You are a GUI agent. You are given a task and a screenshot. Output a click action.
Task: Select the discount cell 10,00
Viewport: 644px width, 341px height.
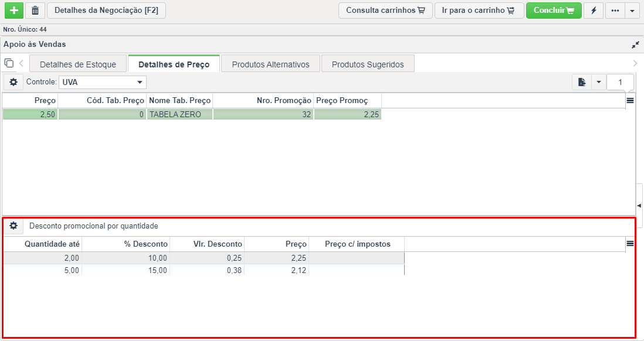click(x=126, y=258)
